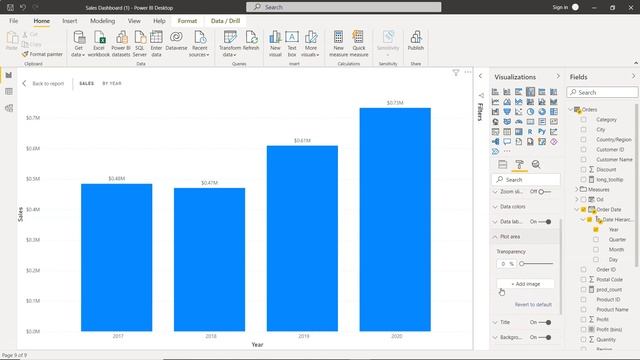
Task: Create a New measure
Action: [x=338, y=44]
